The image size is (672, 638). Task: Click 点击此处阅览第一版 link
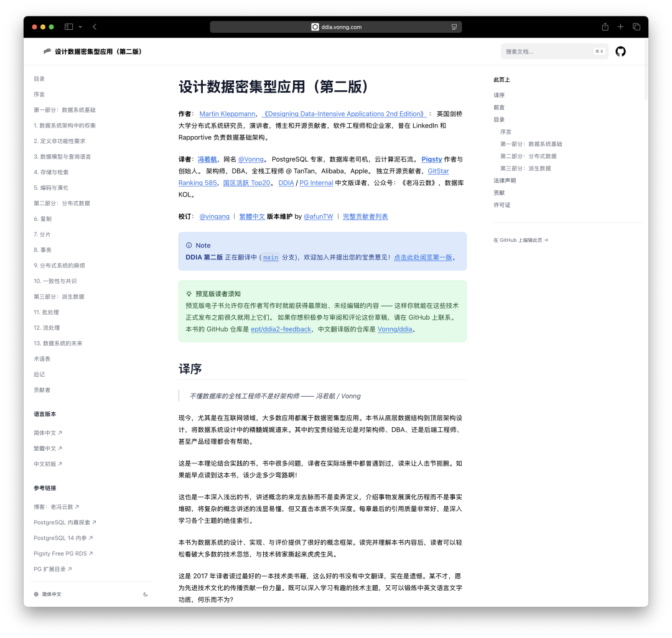[423, 257]
